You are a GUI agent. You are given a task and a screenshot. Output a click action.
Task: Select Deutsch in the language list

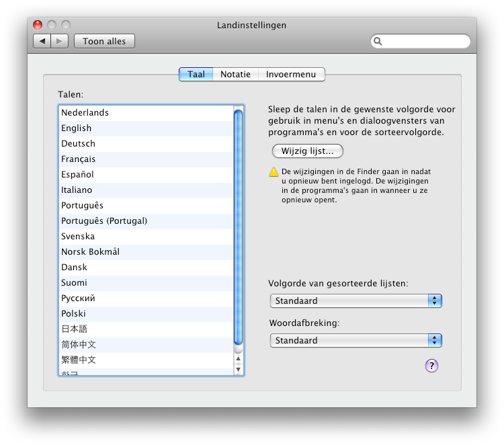pyautogui.click(x=146, y=144)
